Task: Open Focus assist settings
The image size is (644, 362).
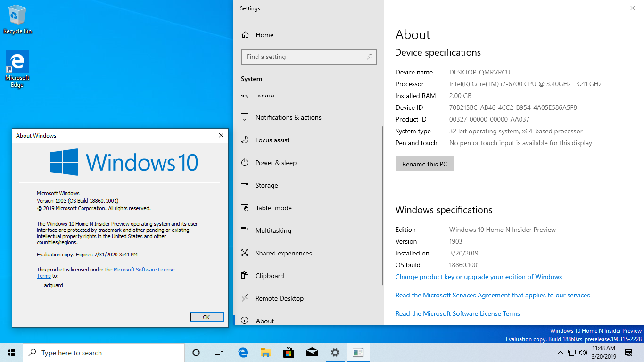Action: coord(308,140)
